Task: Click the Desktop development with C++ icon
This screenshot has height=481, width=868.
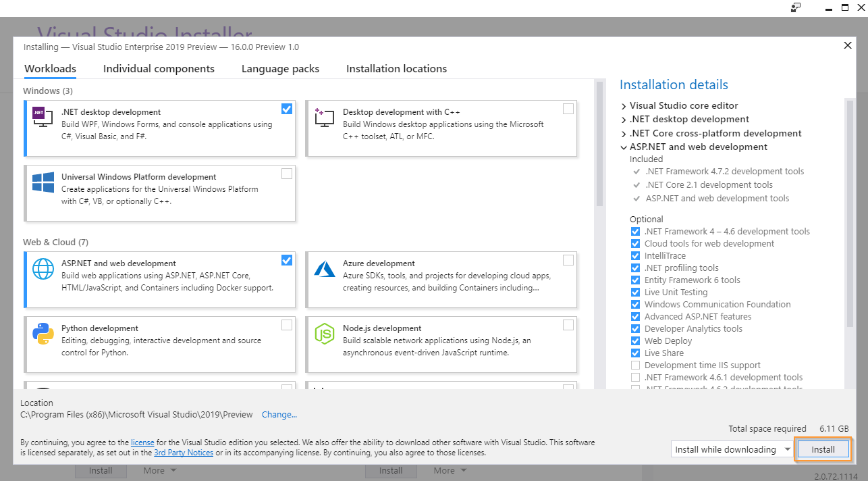Action: 324,119
